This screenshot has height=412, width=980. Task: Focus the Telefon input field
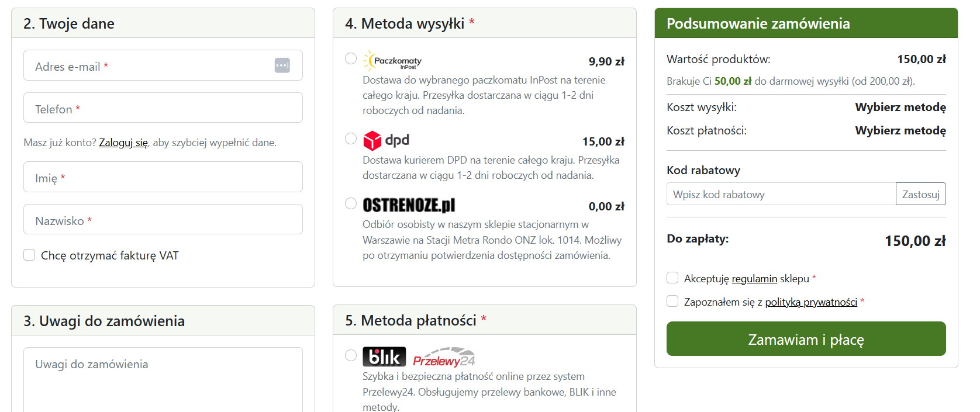tap(163, 108)
